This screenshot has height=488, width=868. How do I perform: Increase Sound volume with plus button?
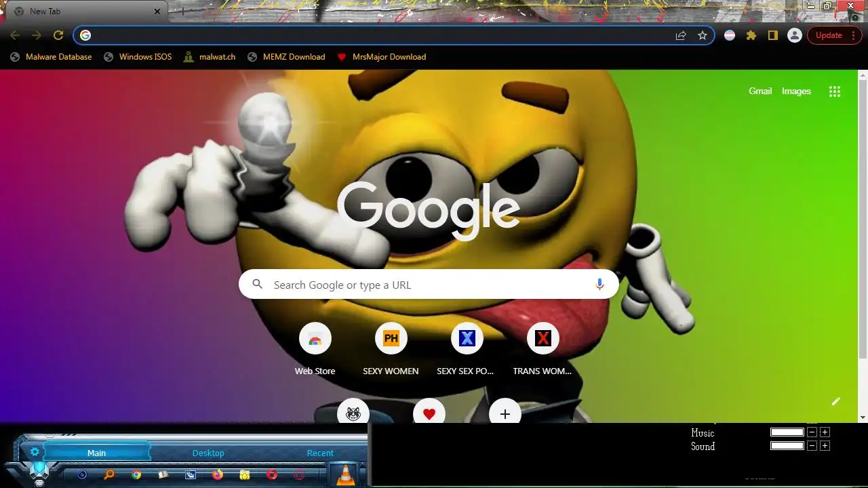tap(825, 446)
